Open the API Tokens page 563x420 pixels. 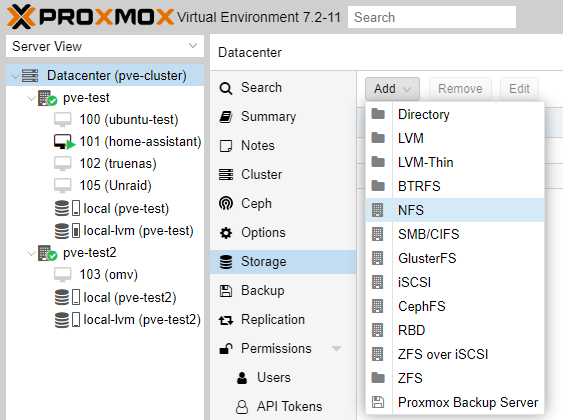[x=283, y=407]
